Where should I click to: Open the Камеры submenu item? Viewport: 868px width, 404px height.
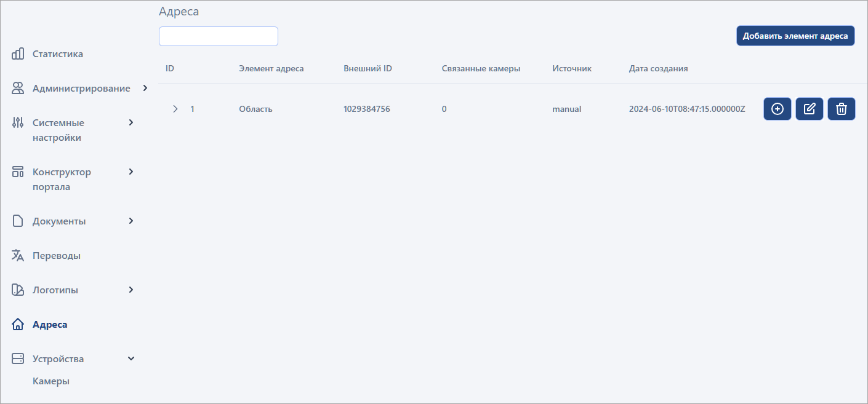click(x=51, y=381)
